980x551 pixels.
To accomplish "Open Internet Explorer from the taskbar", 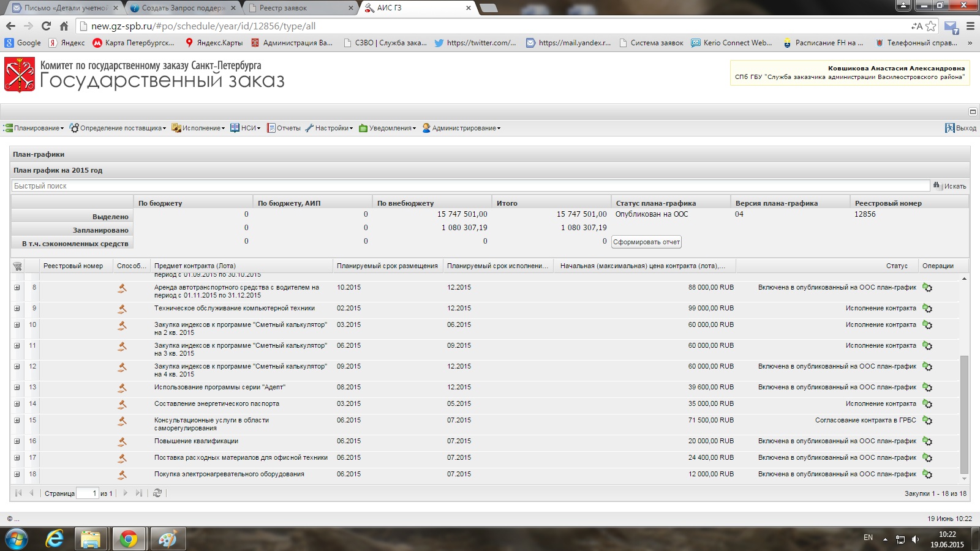I will [55, 539].
